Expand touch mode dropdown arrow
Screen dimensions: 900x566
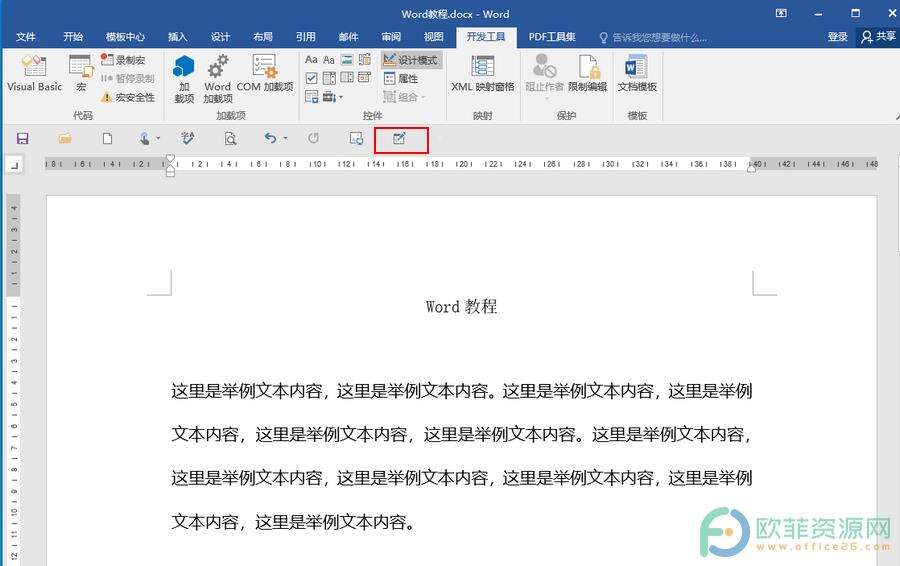[x=158, y=138]
